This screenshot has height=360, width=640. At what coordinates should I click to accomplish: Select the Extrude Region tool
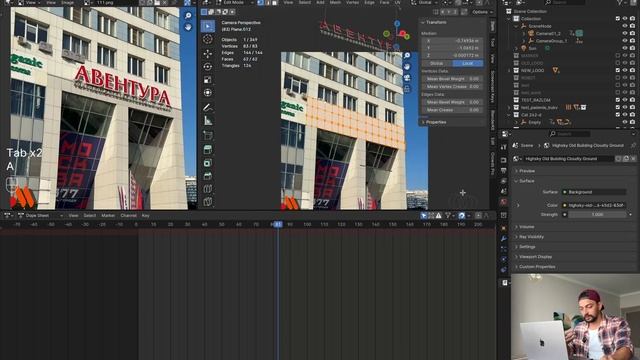tap(208, 150)
